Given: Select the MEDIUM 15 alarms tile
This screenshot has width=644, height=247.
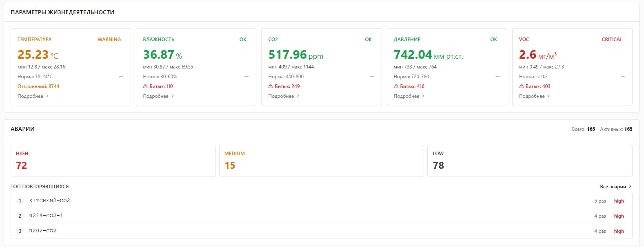Looking at the screenshot, I should (321, 161).
